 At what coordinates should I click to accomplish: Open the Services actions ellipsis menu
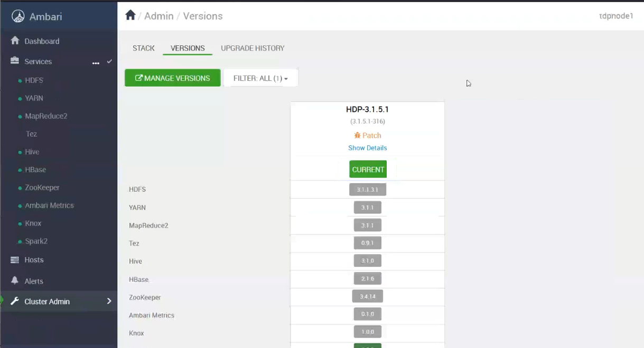point(96,63)
